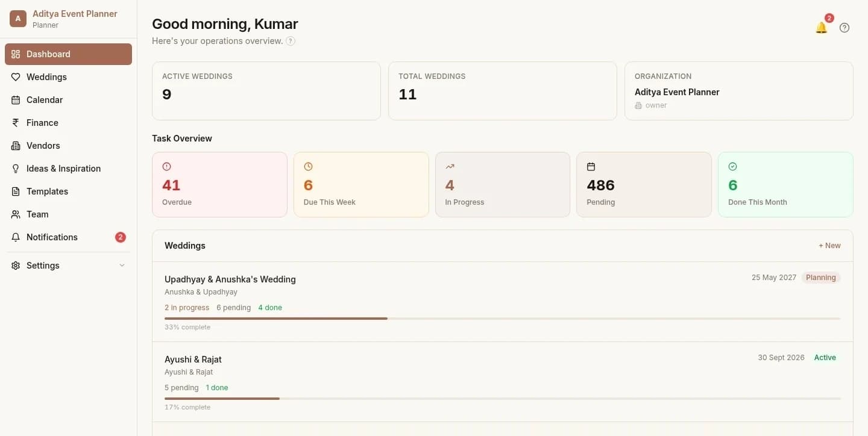
Task: Click the "1 done" text
Action: coord(217,388)
